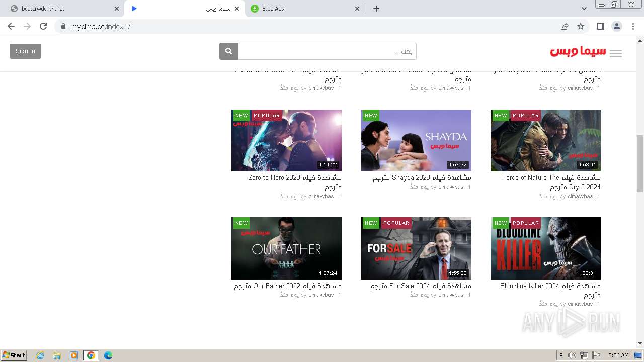
Task: Bookmark this page with the star icon
Action: pos(581,26)
